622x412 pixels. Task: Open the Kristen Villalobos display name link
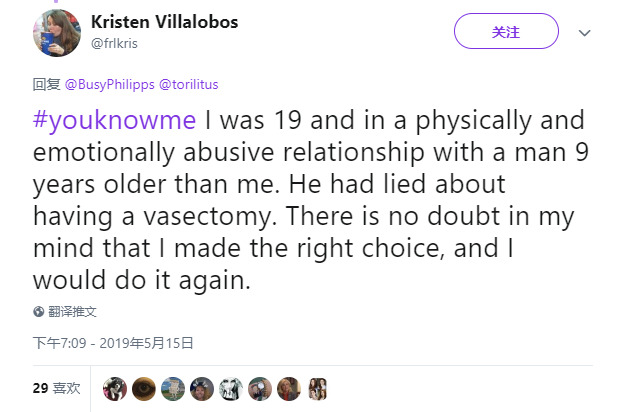click(165, 22)
